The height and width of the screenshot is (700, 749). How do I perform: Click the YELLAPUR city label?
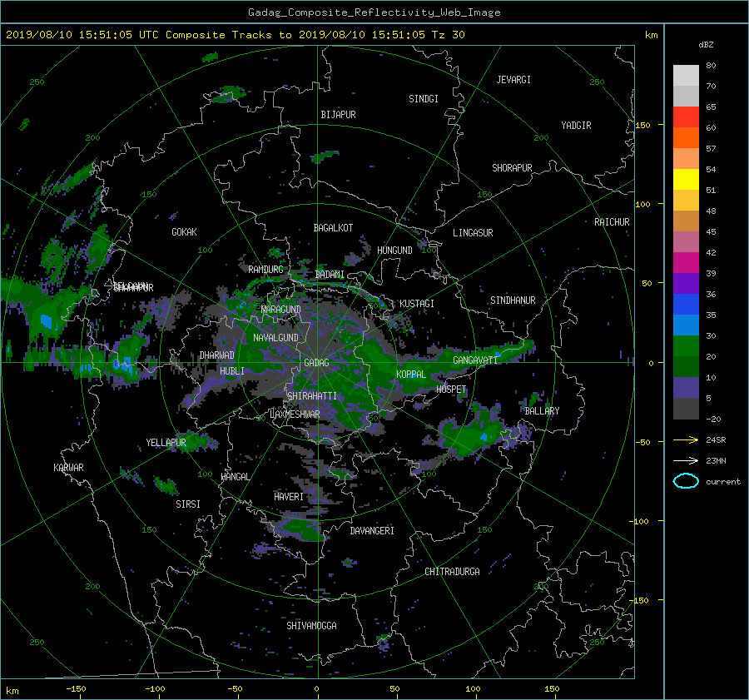(166, 443)
